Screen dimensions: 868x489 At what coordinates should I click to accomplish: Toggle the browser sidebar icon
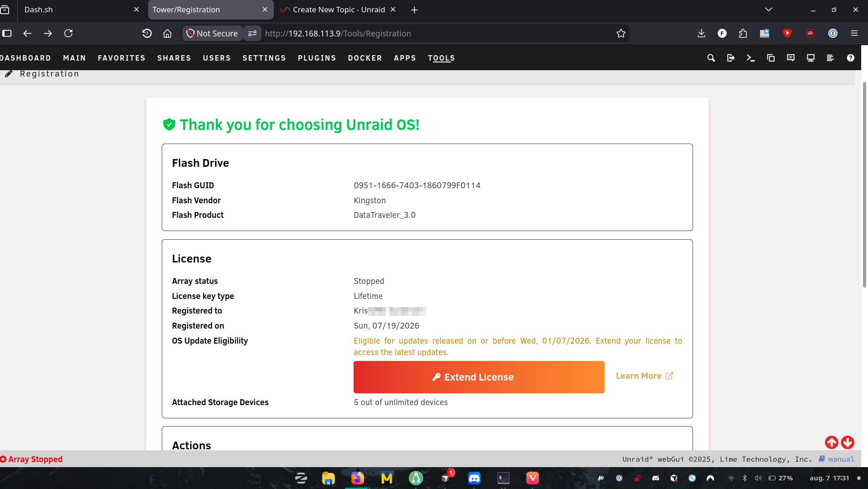tap(7, 33)
